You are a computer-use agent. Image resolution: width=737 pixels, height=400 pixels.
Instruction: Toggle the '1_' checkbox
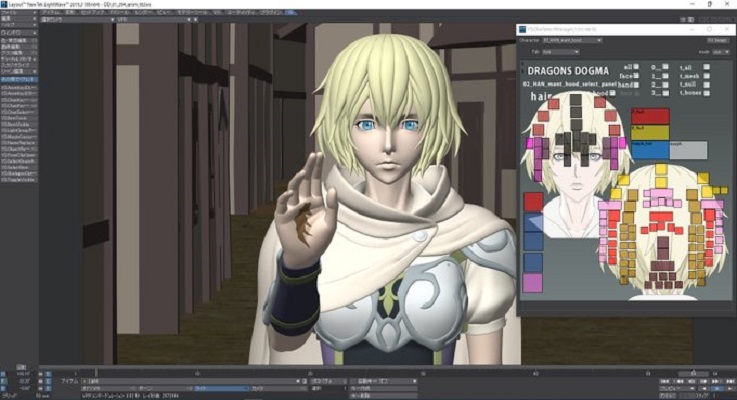(665, 76)
